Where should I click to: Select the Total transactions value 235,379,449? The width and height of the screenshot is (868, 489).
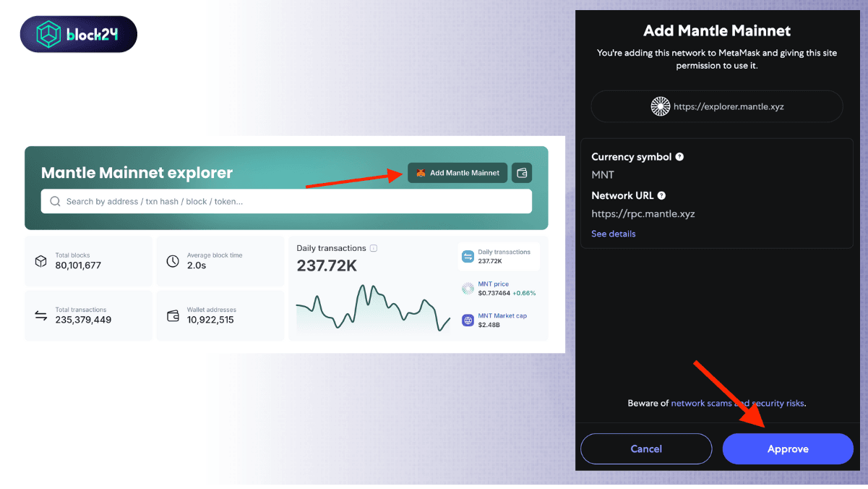pos(83,320)
